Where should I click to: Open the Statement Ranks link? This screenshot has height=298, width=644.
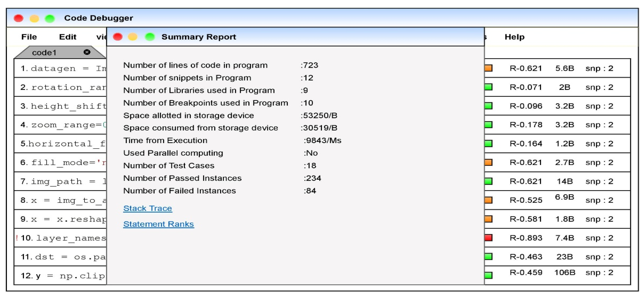pyautogui.click(x=158, y=224)
